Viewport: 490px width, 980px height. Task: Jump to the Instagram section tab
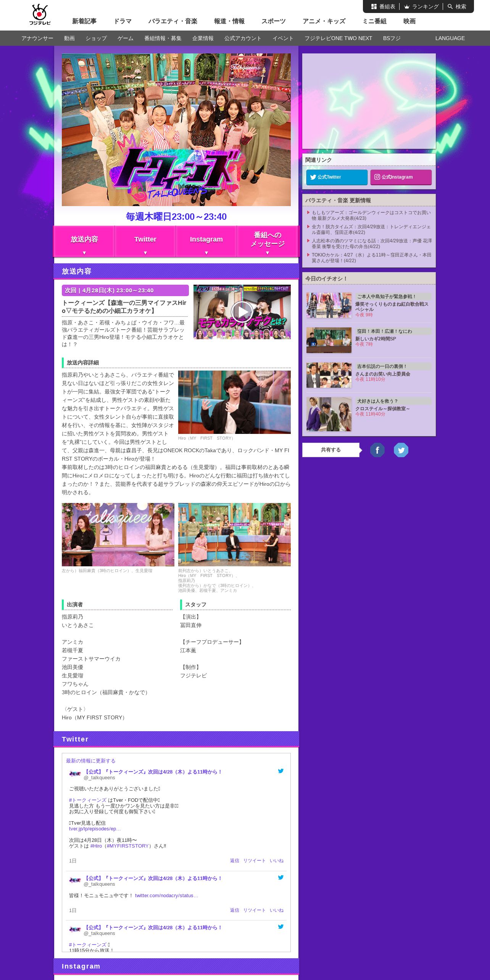206,241
